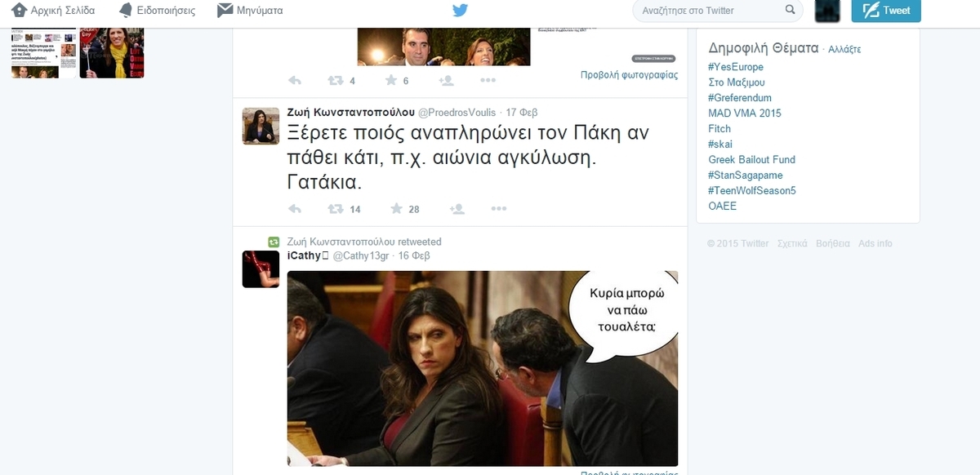The width and height of the screenshot is (980, 475).
Task: Open the profile avatar menu in top bar
Action: point(828,11)
